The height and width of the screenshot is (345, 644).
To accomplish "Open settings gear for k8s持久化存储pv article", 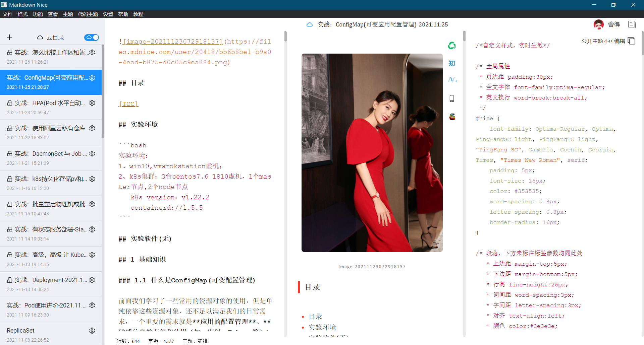I will (x=92, y=179).
